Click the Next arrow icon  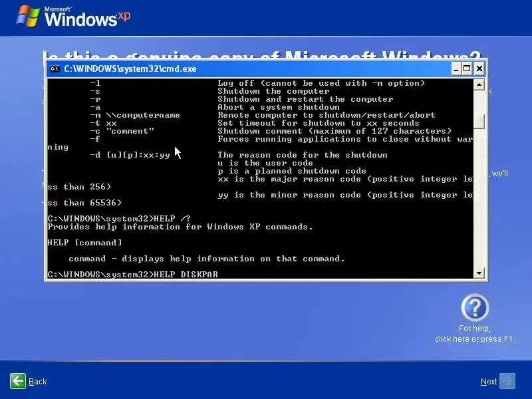[x=507, y=381]
